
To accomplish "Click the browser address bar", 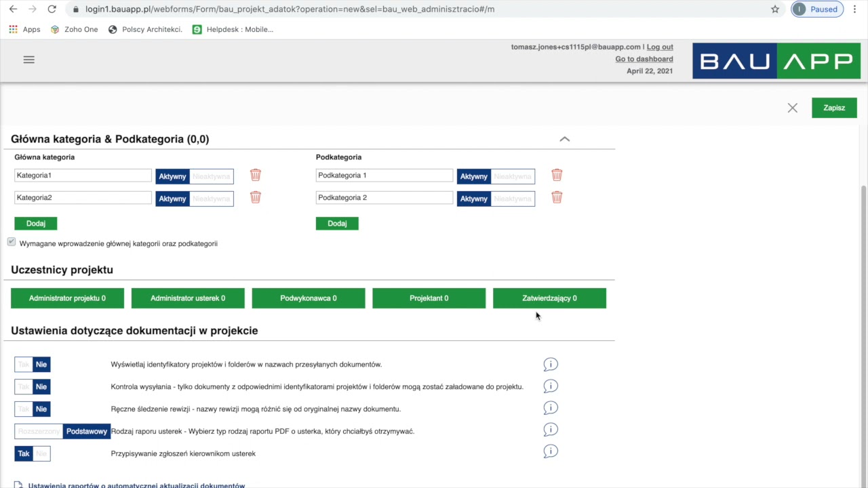I will [x=420, y=9].
